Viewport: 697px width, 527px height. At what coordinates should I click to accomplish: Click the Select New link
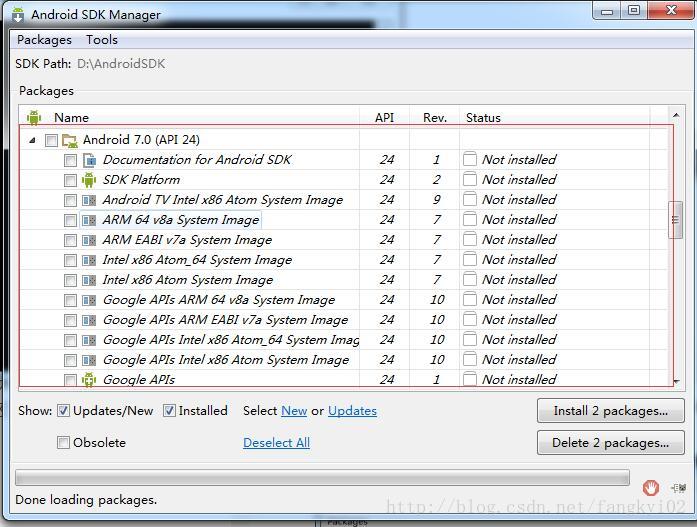click(x=294, y=411)
